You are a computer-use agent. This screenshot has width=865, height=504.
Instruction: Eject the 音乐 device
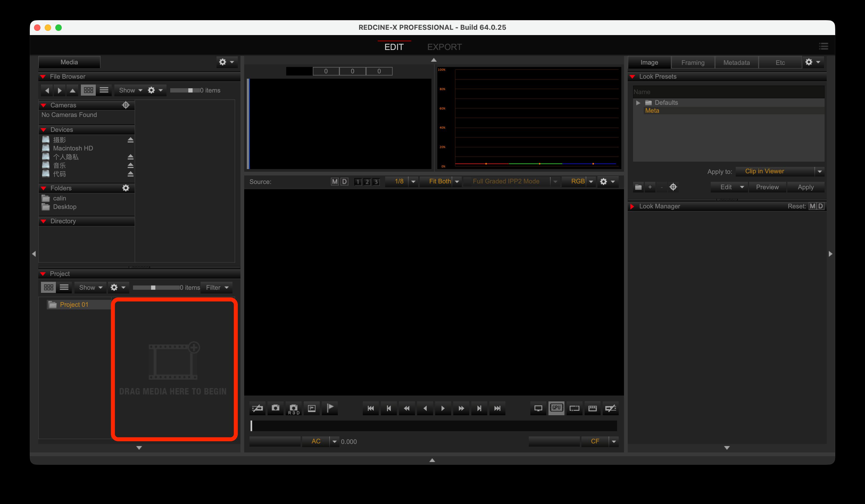[x=130, y=165]
